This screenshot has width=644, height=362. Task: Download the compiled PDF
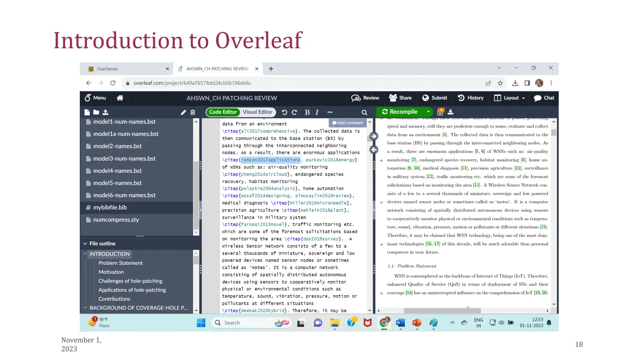tap(451, 112)
